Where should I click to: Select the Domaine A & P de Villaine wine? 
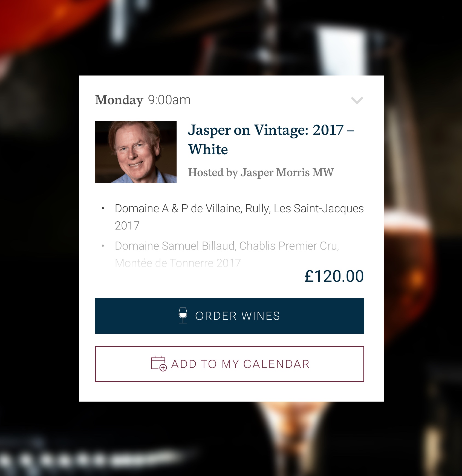(239, 217)
